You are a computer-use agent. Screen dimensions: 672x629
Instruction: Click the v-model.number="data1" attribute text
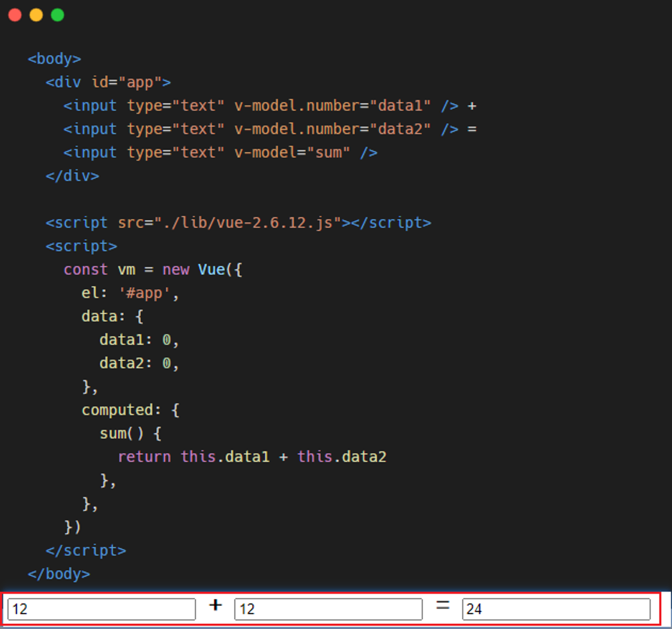[x=333, y=106]
